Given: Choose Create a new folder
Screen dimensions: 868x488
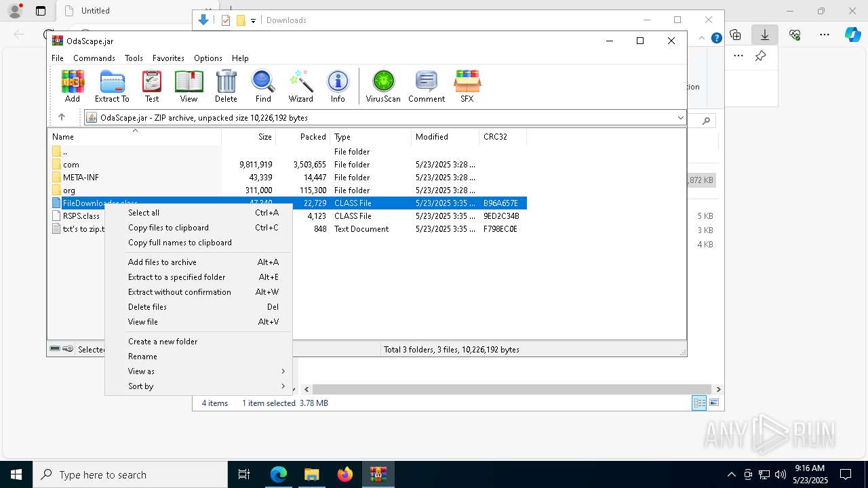Looking at the screenshot, I should [199, 342].
